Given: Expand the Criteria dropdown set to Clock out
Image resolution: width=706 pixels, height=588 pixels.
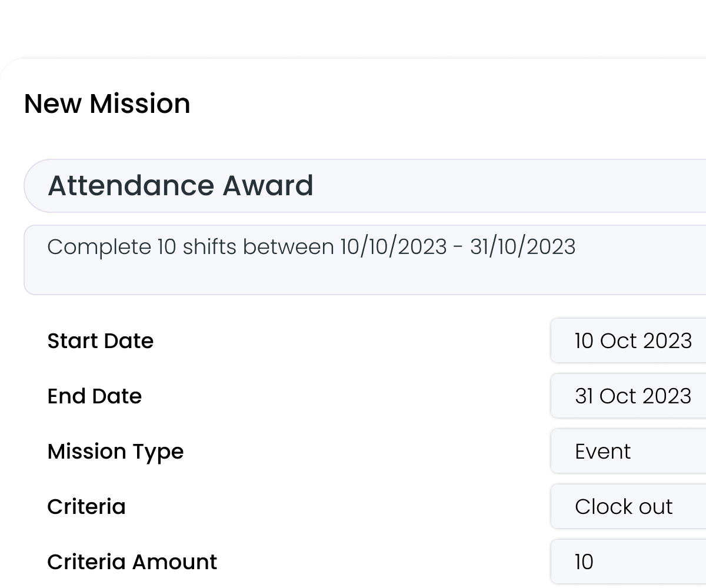Looking at the screenshot, I should point(628,507).
